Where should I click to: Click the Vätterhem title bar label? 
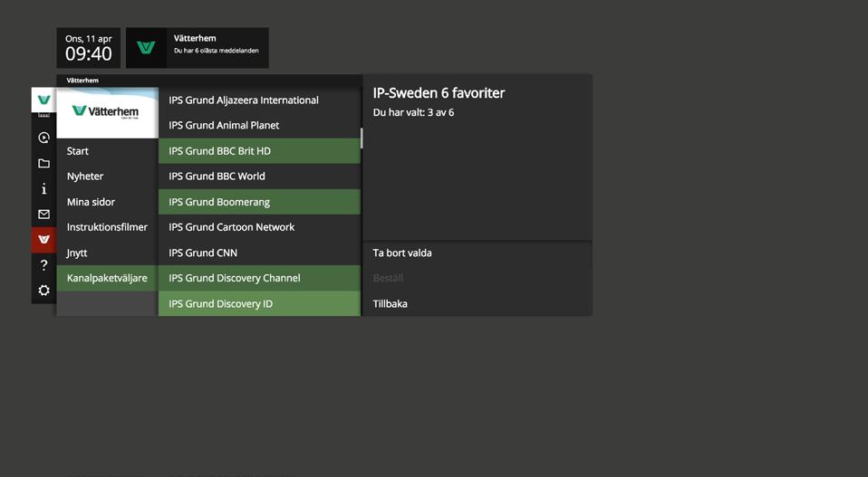click(82, 81)
